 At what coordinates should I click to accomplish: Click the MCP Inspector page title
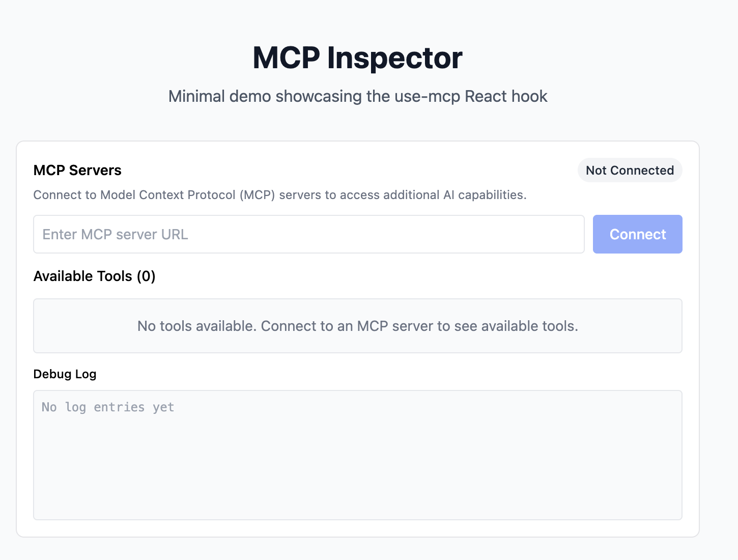coord(357,58)
